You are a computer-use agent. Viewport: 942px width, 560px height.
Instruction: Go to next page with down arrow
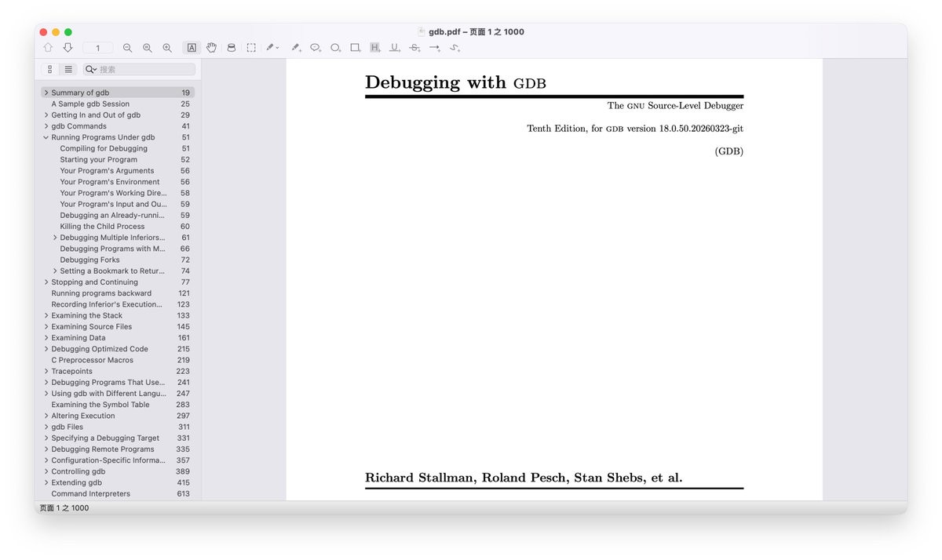click(68, 48)
